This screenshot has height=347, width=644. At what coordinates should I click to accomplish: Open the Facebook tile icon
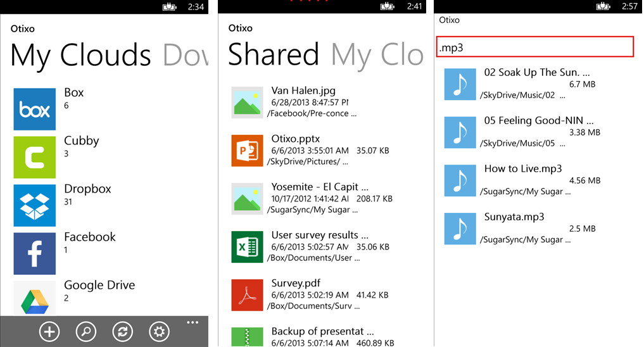coord(34,253)
